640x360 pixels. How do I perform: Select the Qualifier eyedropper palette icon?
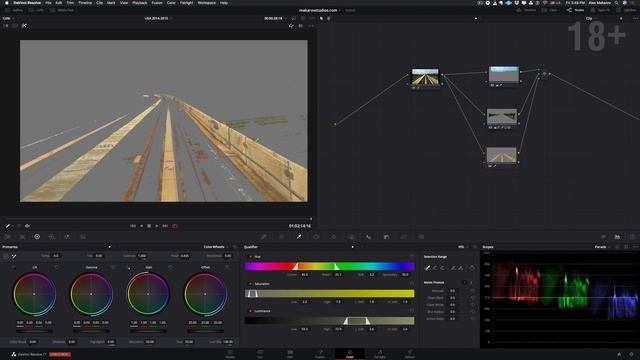coord(299,237)
